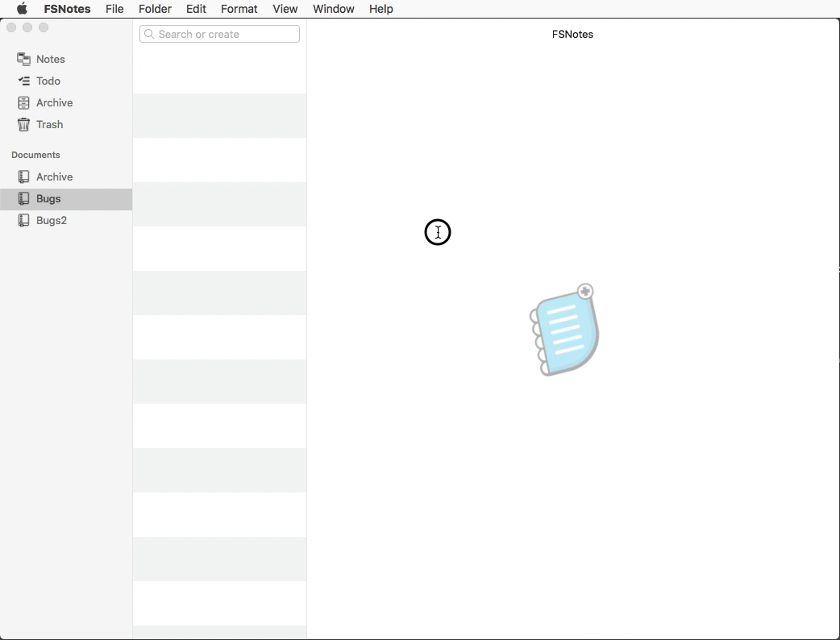840x640 pixels.
Task: Open the Help menu
Action: click(380, 9)
